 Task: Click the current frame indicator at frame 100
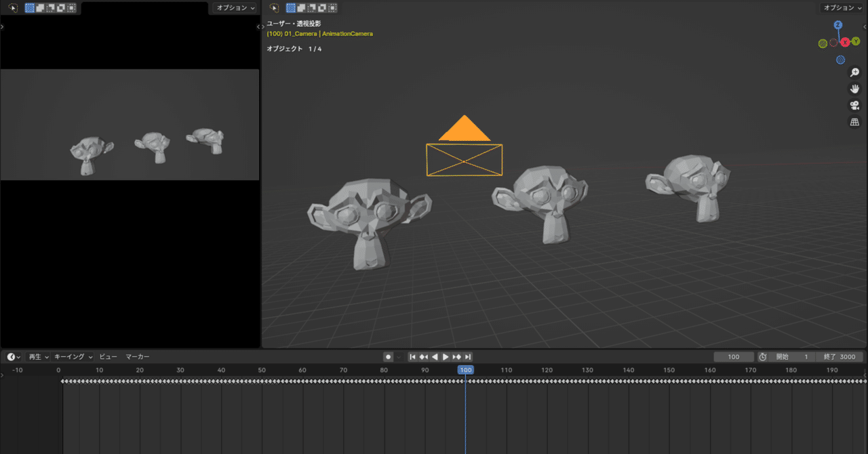coord(465,369)
